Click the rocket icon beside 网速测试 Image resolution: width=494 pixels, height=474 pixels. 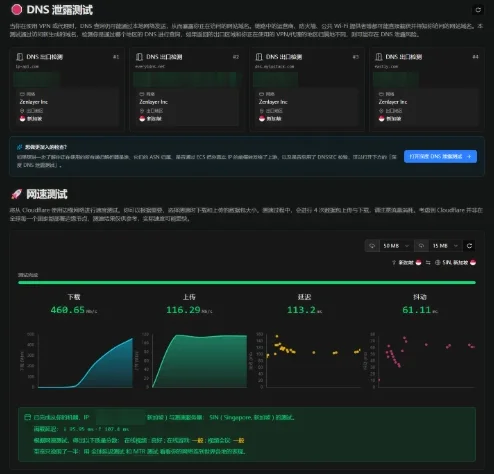(x=16, y=194)
